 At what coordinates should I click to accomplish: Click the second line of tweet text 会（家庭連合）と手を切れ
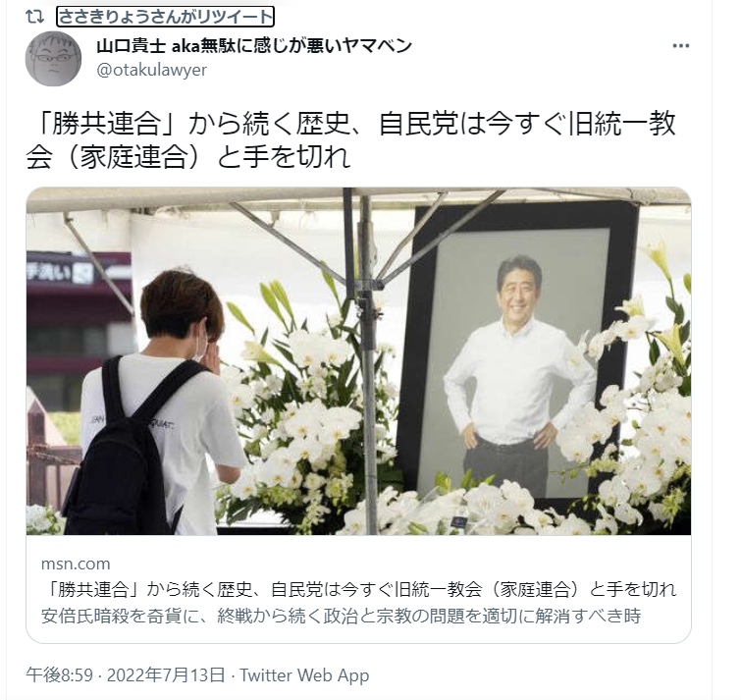188,157
